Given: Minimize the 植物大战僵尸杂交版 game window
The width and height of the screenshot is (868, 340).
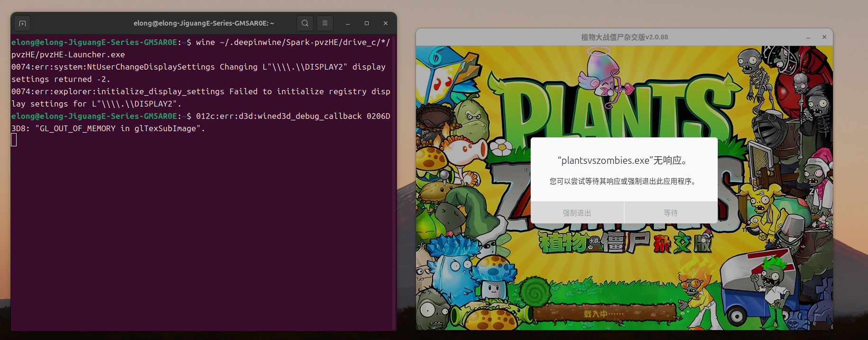Looking at the screenshot, I should (x=808, y=37).
